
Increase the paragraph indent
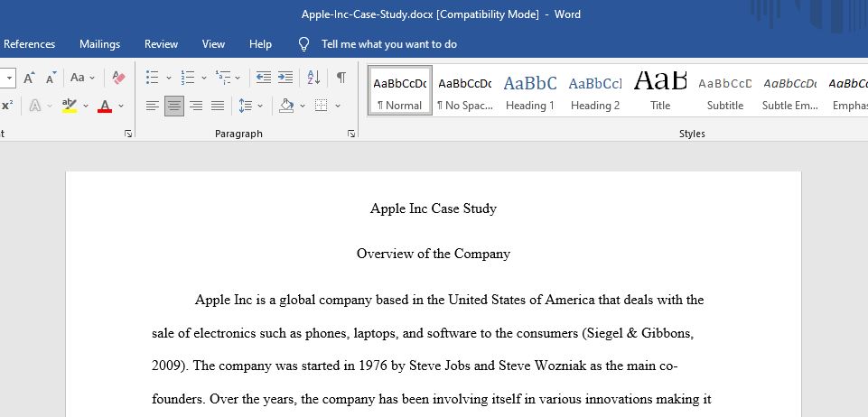point(285,78)
